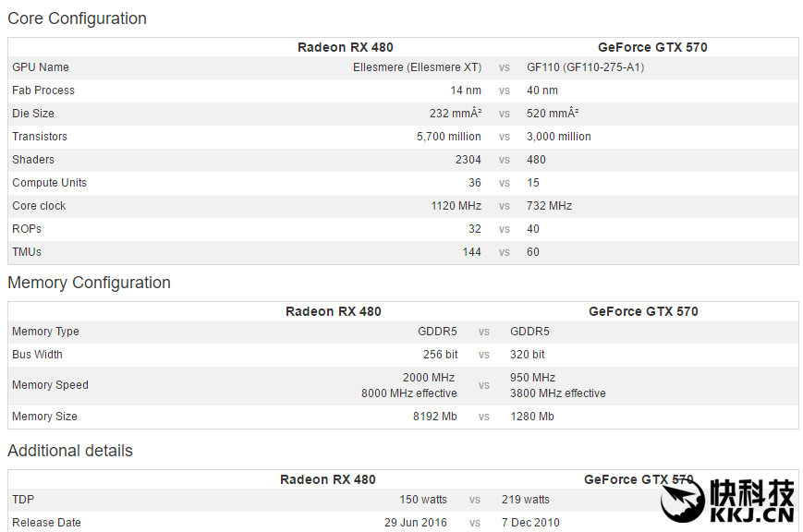The width and height of the screenshot is (803, 532).
Task: Click the Ellesmere (Ellesmere XT) GPU name
Action: (x=417, y=67)
